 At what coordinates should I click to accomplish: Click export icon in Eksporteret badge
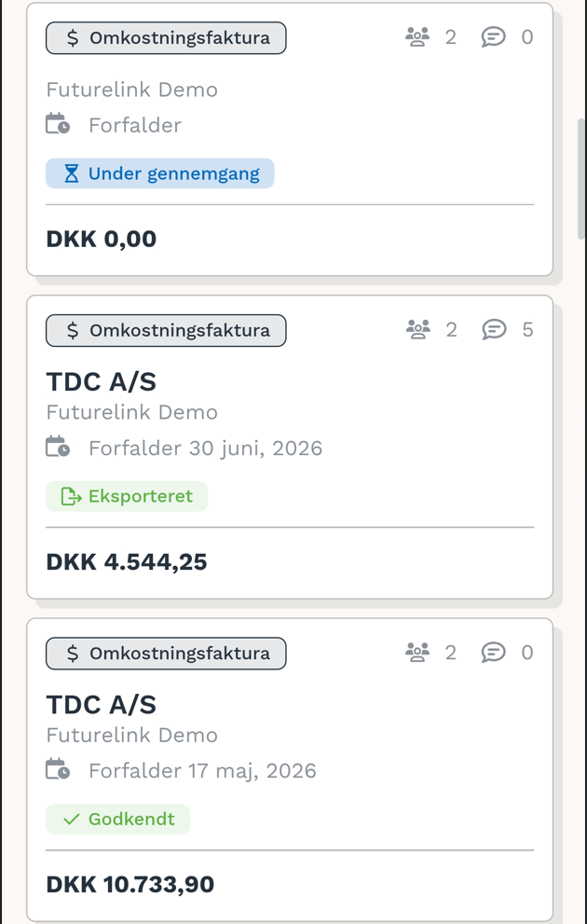[x=71, y=497]
